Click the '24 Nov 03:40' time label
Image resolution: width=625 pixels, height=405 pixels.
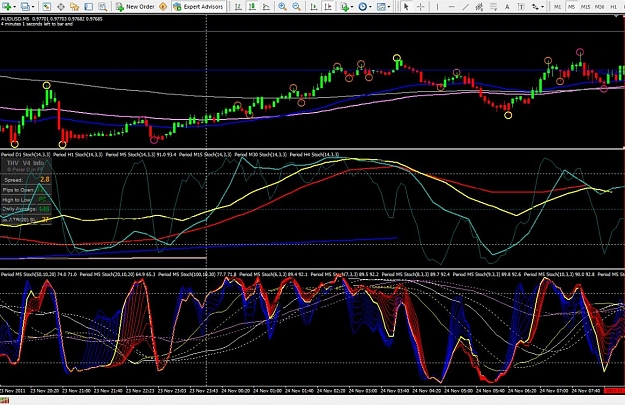coord(394,391)
